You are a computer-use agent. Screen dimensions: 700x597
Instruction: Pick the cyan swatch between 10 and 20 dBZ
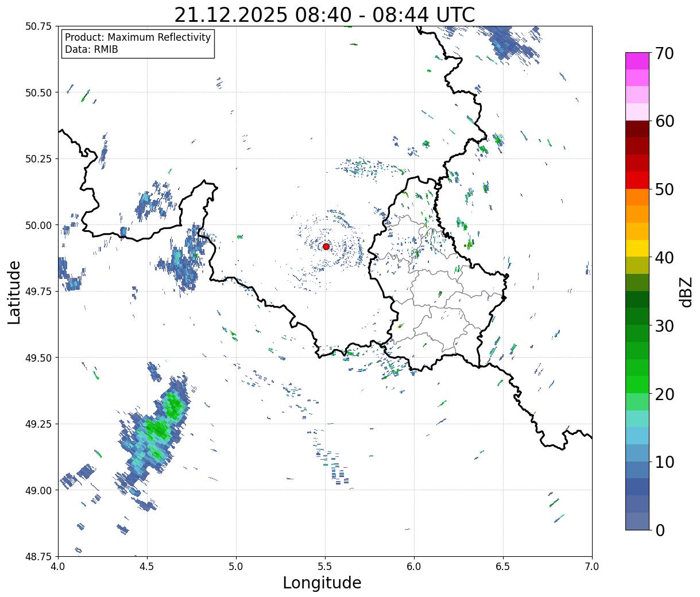(x=637, y=436)
